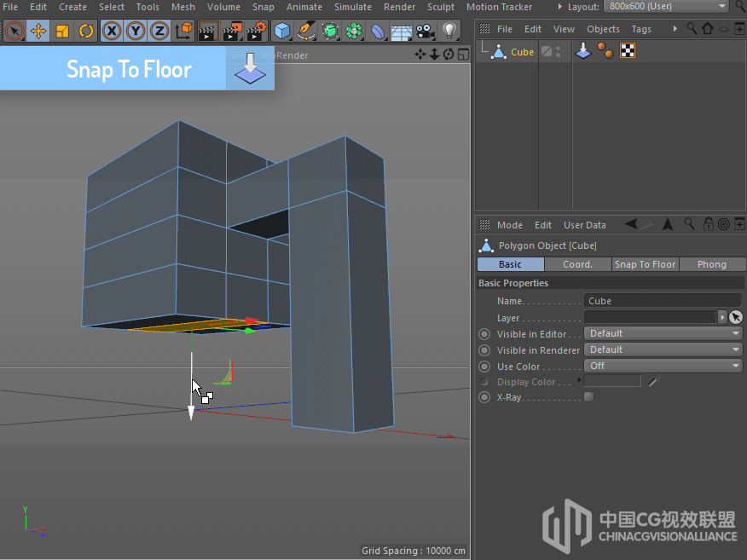The image size is (747, 560).
Task: Switch the coordinate system icon
Action: point(183,32)
